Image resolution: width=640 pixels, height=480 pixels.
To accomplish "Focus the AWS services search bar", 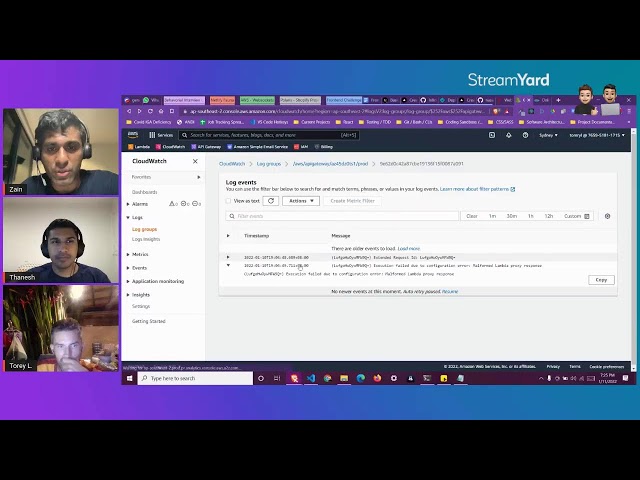I will coord(269,135).
